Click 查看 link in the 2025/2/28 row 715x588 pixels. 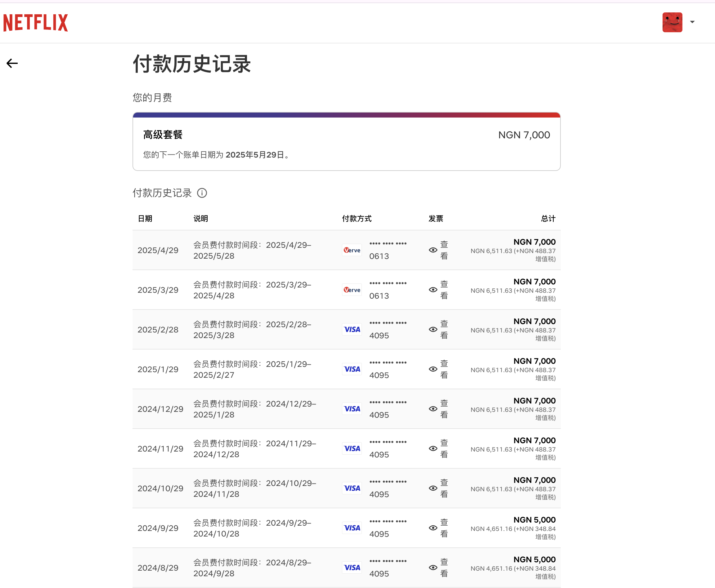(444, 329)
